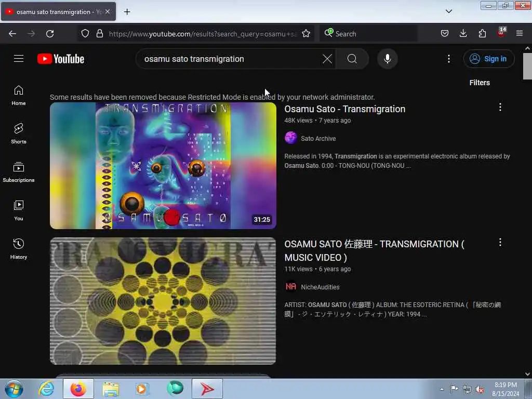This screenshot has width=532, height=399.
Task: Go to Home in the sidebar
Action: point(19,96)
